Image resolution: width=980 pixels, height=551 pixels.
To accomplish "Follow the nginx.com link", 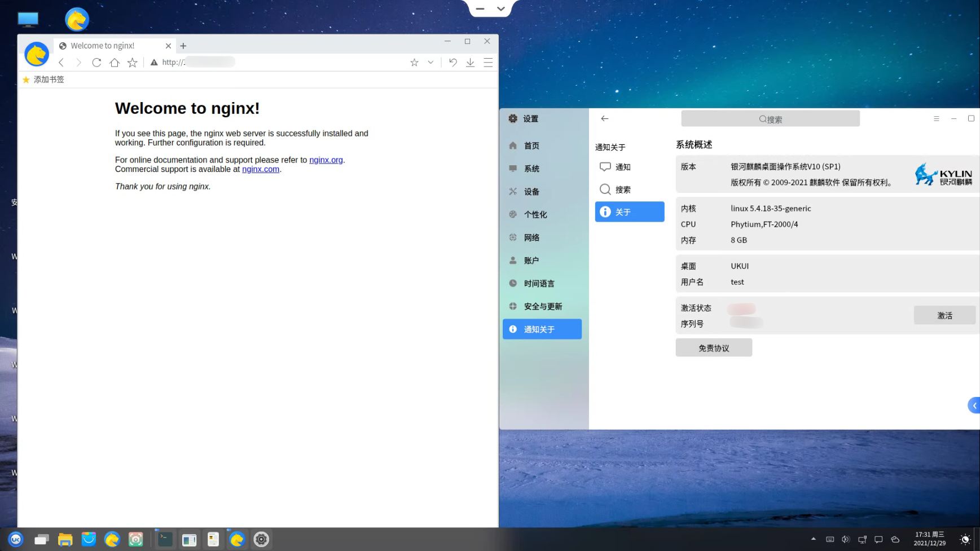I will [261, 169].
